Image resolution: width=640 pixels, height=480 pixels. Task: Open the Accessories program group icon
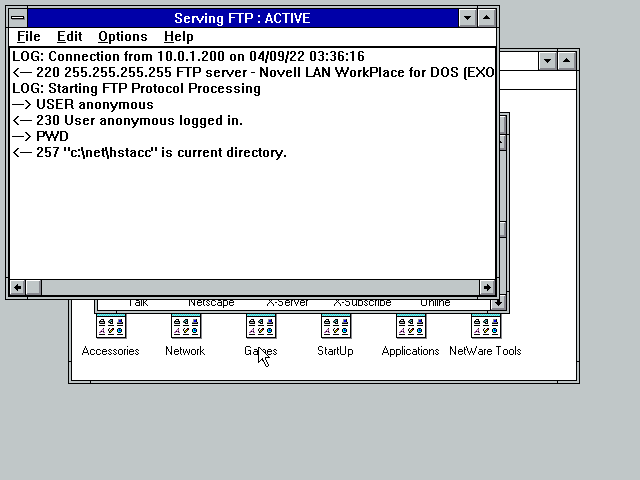tap(111, 327)
